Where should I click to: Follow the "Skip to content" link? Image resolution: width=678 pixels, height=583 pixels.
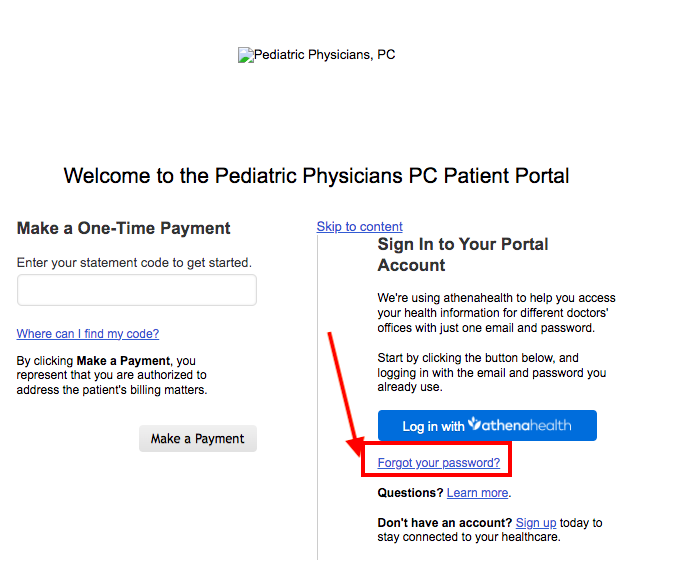coord(359,227)
